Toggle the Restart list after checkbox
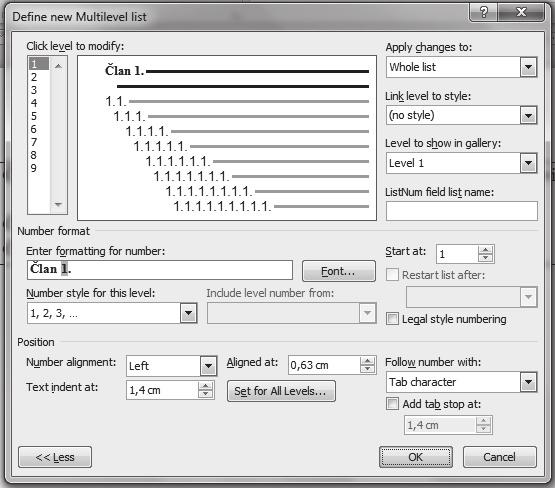This screenshot has width=555, height=488. (392, 275)
